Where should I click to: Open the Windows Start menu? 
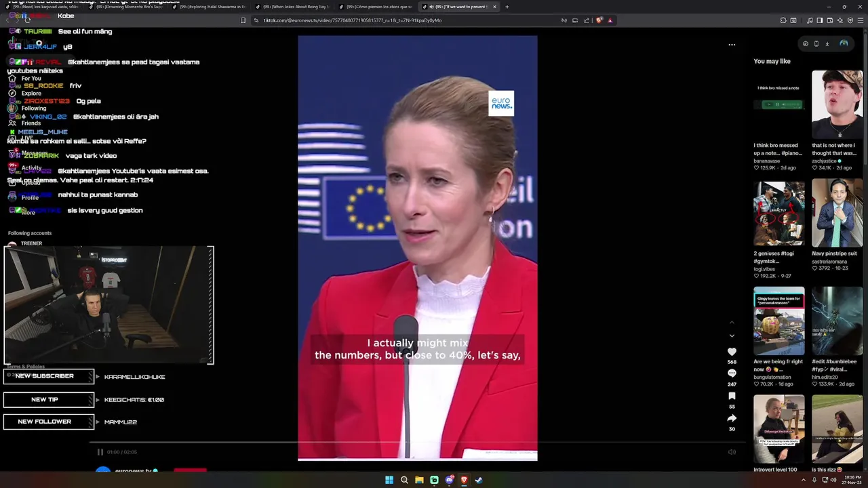coord(389,480)
